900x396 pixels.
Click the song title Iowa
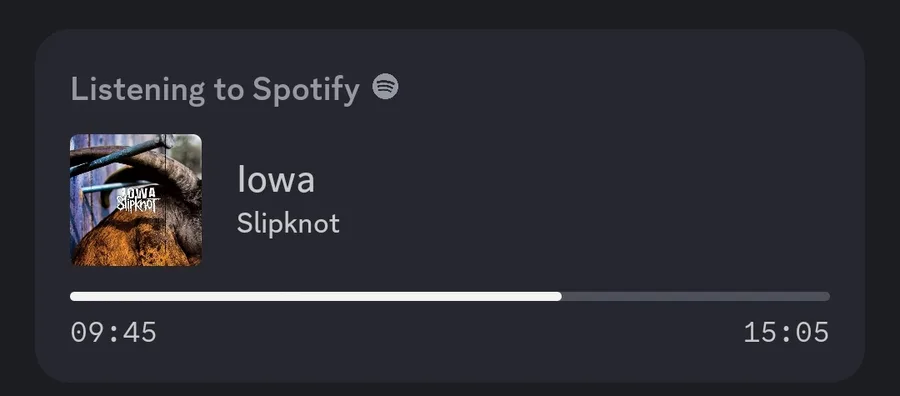coord(276,179)
